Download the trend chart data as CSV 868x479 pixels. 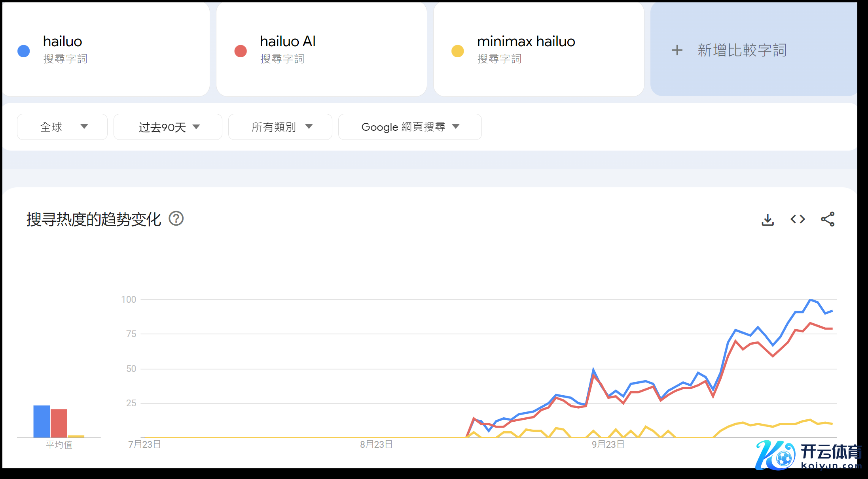click(768, 219)
